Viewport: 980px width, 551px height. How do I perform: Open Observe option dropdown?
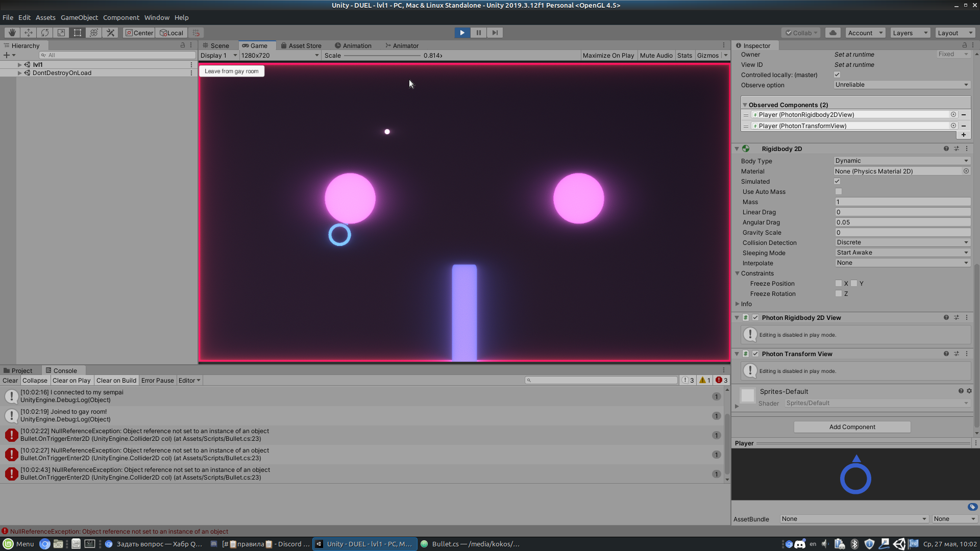coord(902,85)
